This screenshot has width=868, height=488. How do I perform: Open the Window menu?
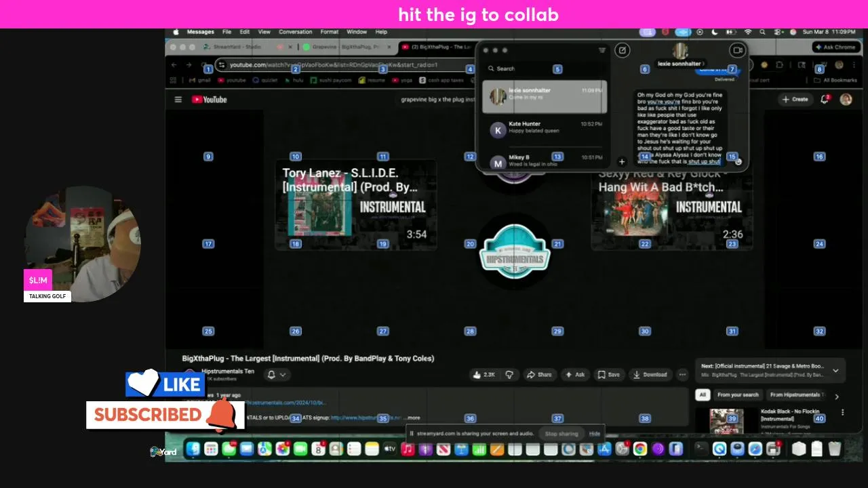tap(357, 32)
